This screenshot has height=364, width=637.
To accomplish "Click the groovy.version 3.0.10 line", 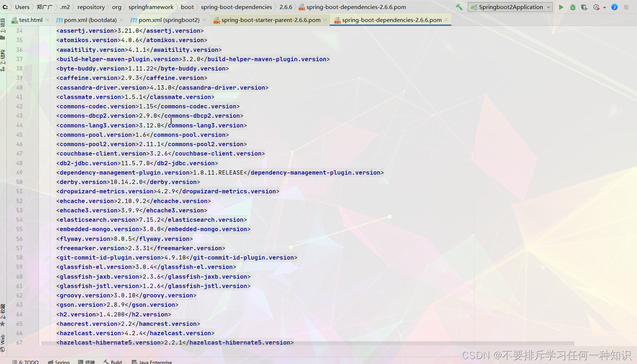I will coord(126,295).
